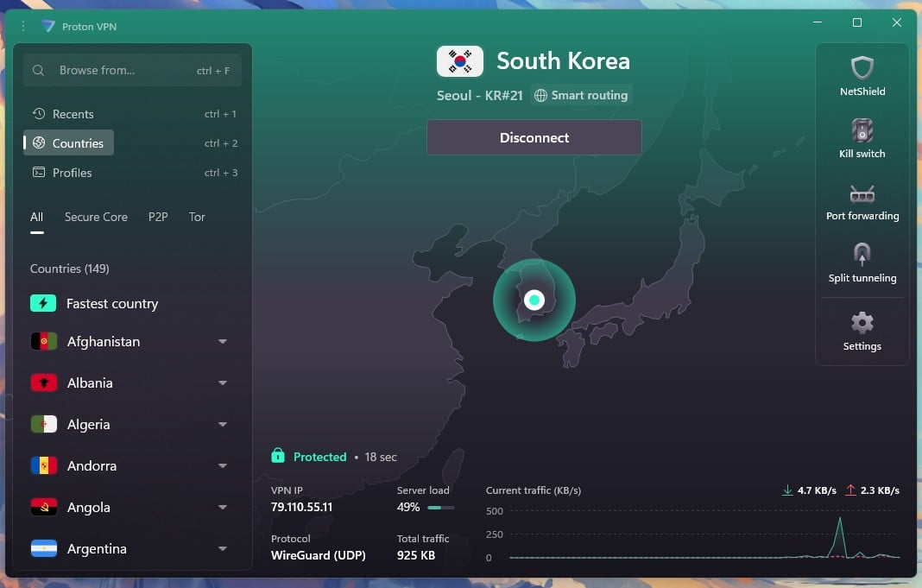Click the Angola flag icon
The width and height of the screenshot is (922, 588).
point(43,507)
